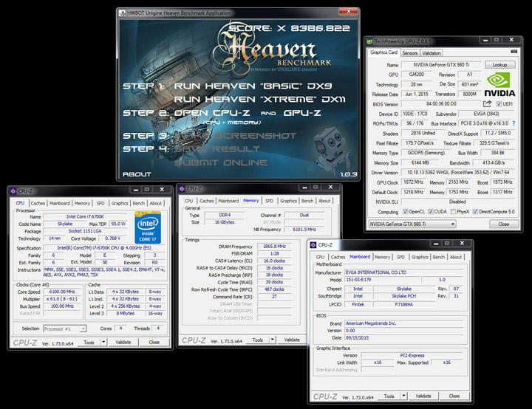Toggle the PhysX checkbox in GPU-Z

[x=453, y=212]
